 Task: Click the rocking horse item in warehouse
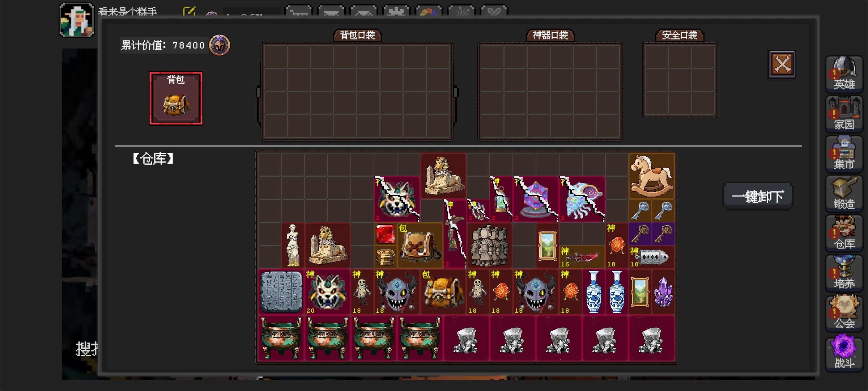[x=651, y=176]
